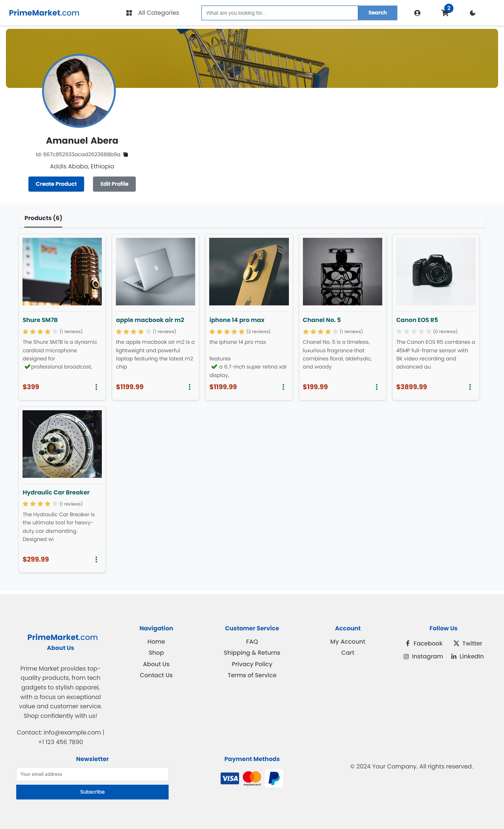The width and height of the screenshot is (504, 829).
Task: Open the iphone 14 pro max title
Action: pyautogui.click(x=237, y=320)
